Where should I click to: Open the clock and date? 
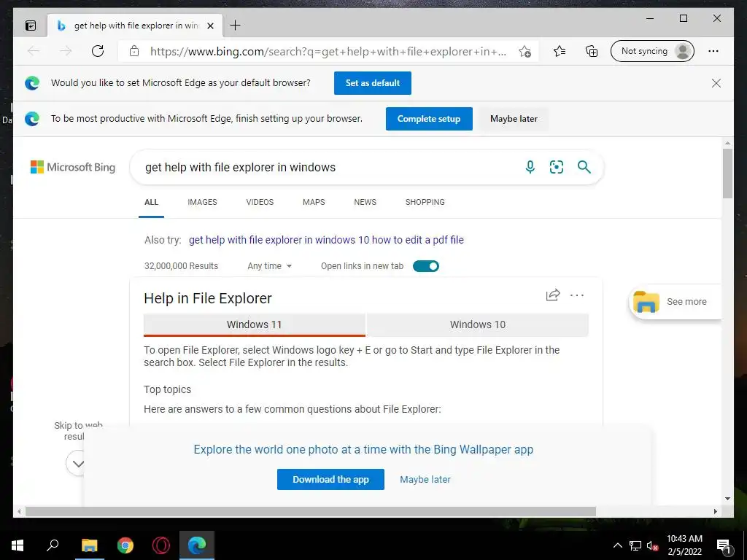coord(684,545)
